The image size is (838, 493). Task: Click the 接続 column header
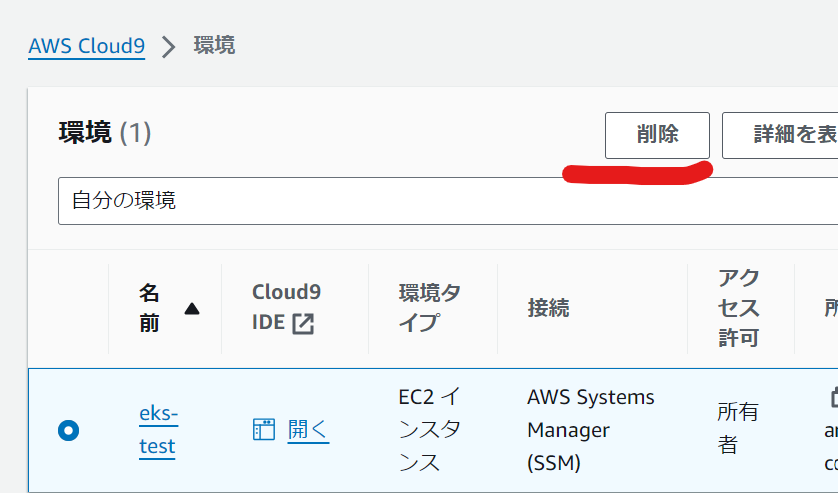(548, 308)
